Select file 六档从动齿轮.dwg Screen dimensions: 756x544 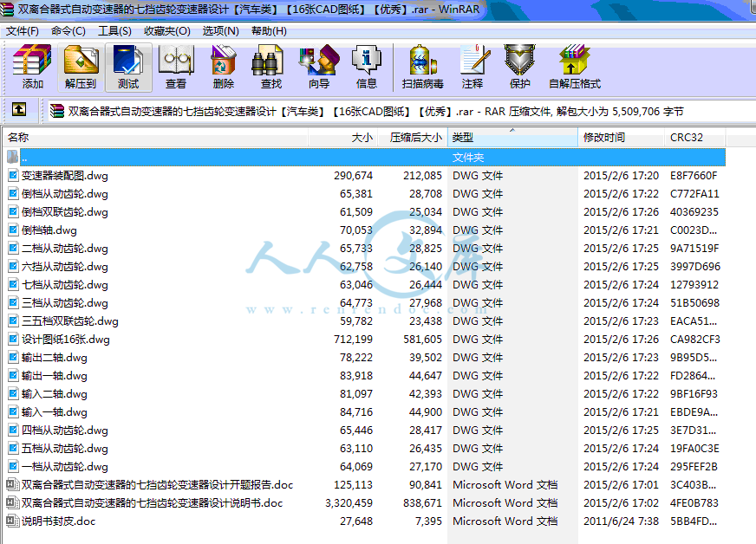click(65, 267)
